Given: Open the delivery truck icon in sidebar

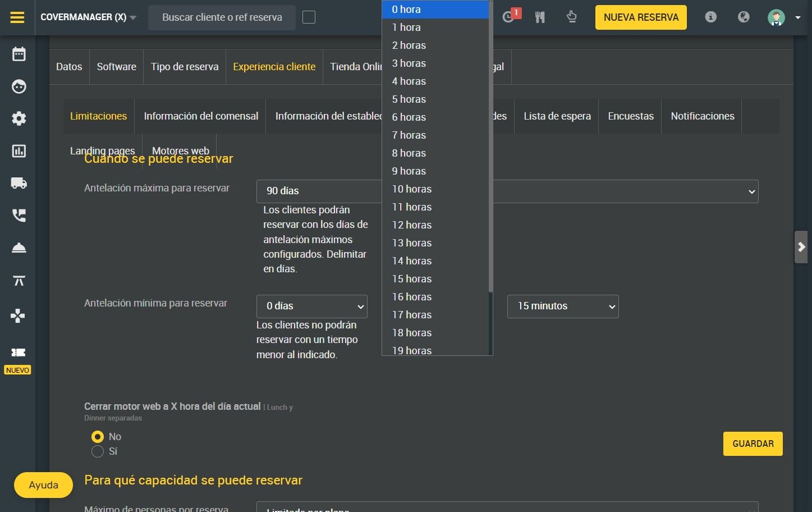Looking at the screenshot, I should [19, 183].
